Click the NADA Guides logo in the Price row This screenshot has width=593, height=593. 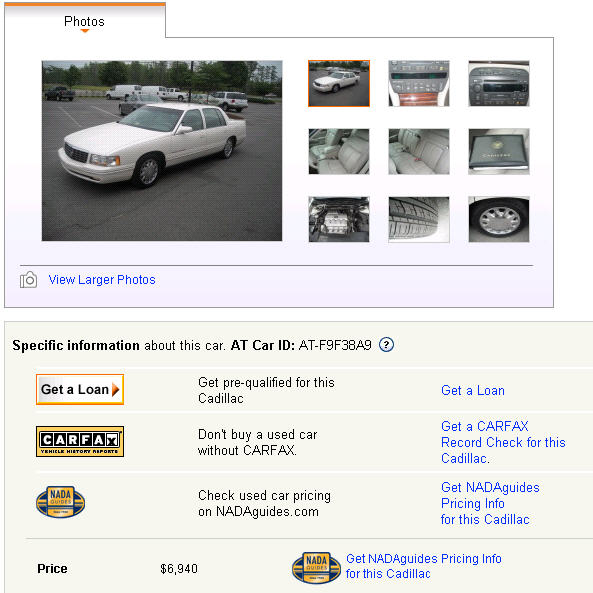316,567
